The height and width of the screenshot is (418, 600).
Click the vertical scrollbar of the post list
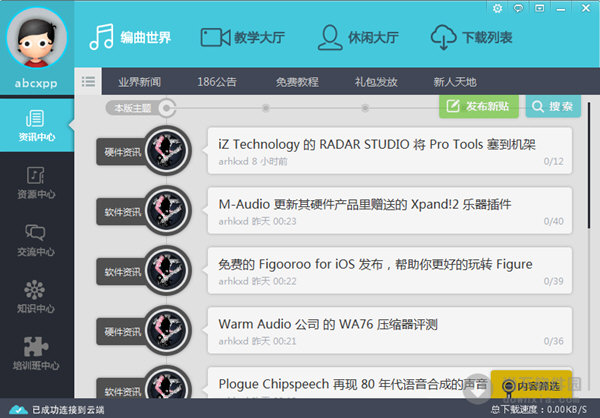[589, 165]
